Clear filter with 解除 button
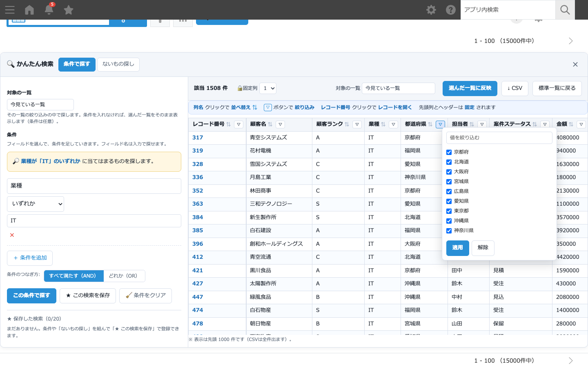The height and width of the screenshot is (368, 588). (x=483, y=248)
